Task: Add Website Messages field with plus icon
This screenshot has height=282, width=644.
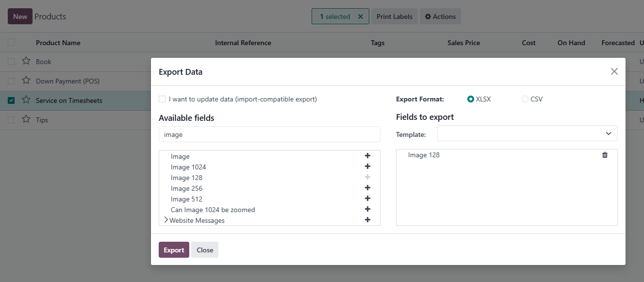Action: pyautogui.click(x=367, y=220)
